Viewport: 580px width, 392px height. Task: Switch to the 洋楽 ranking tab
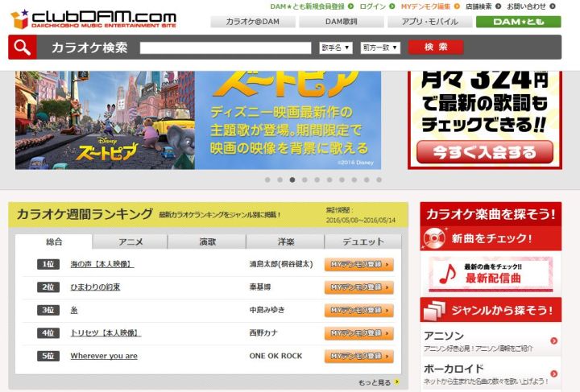pyautogui.click(x=285, y=241)
